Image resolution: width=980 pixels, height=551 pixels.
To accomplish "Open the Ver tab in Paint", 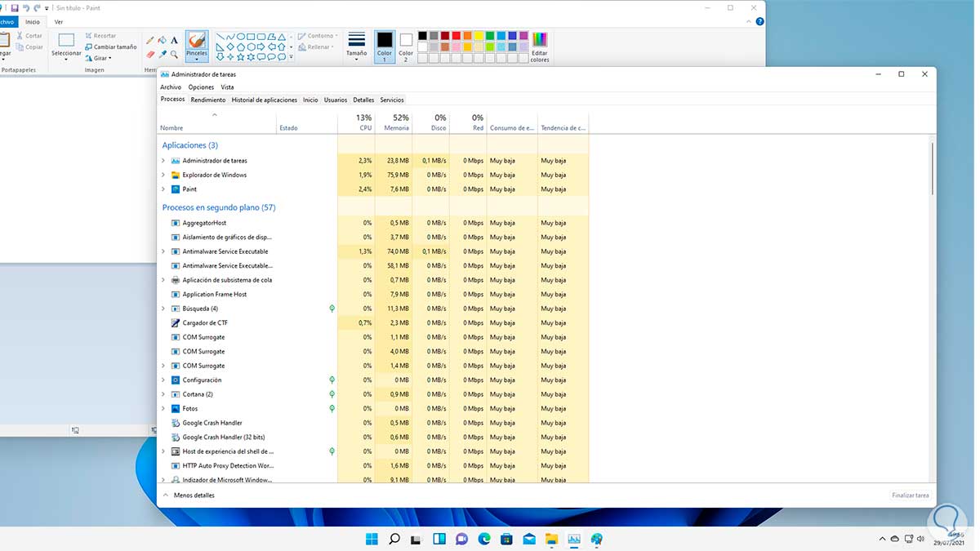I will [x=58, y=22].
